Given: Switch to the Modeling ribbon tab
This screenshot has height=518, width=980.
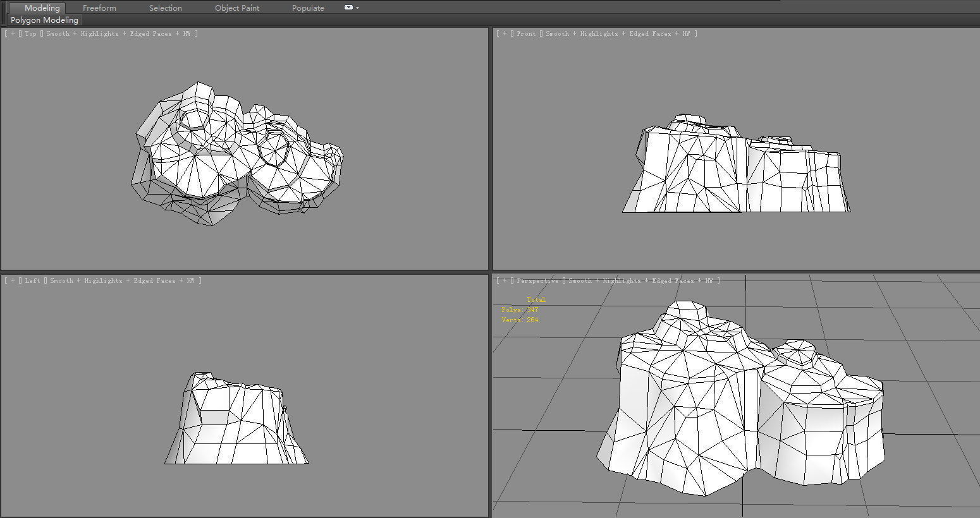Looking at the screenshot, I should 42,8.
